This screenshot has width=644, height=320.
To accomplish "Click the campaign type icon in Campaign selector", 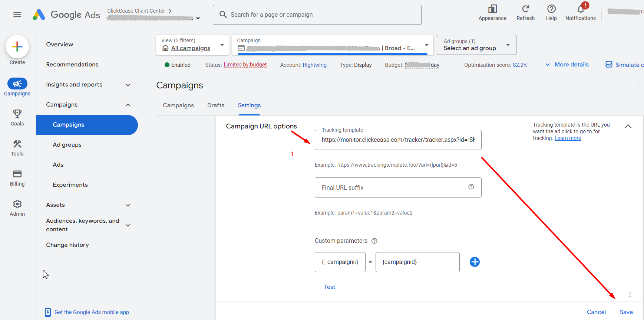I will tap(241, 48).
